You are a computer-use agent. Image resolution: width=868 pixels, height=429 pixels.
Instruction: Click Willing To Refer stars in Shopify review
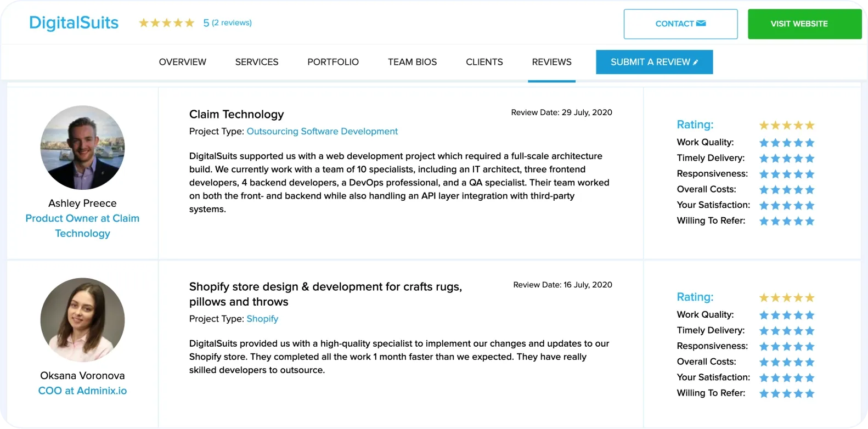pos(786,393)
